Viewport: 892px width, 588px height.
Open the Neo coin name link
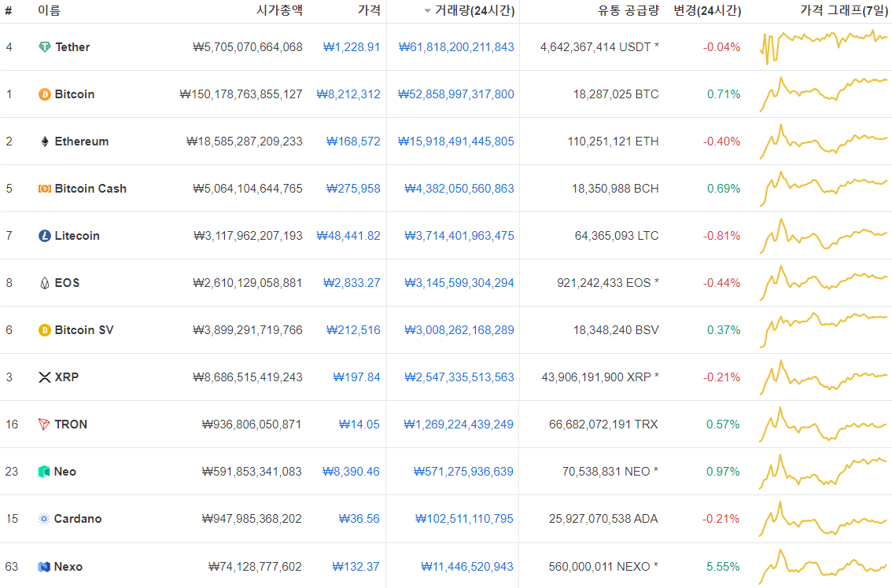pos(65,472)
